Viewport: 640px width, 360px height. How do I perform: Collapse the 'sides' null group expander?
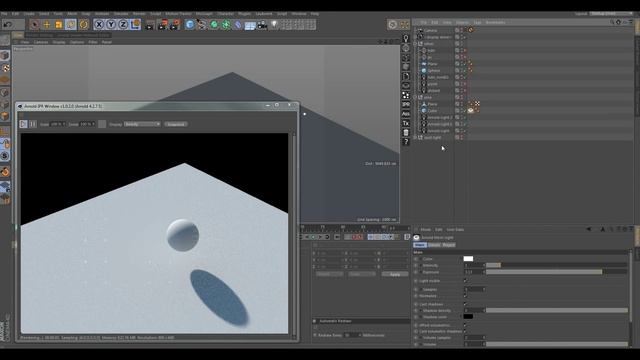[x=416, y=44]
